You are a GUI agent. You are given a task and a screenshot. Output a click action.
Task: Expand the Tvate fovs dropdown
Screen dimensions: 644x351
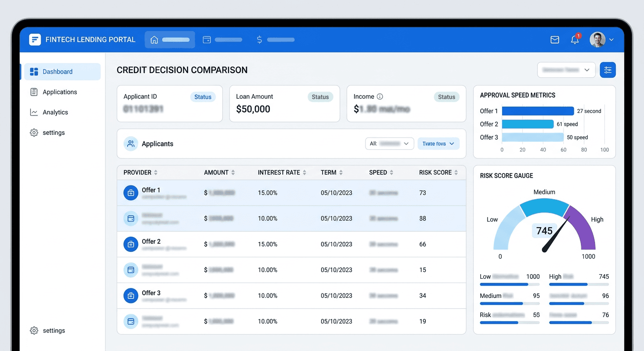click(438, 144)
